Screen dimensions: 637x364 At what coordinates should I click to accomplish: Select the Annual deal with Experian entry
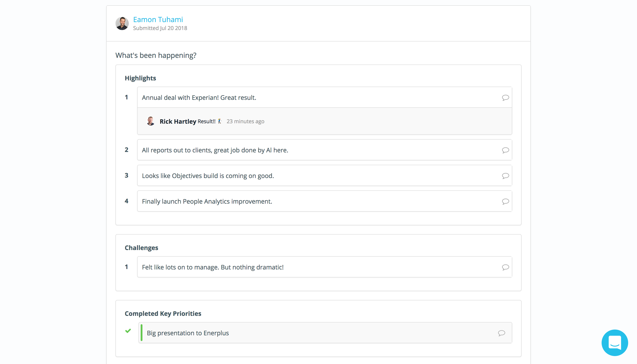point(199,97)
